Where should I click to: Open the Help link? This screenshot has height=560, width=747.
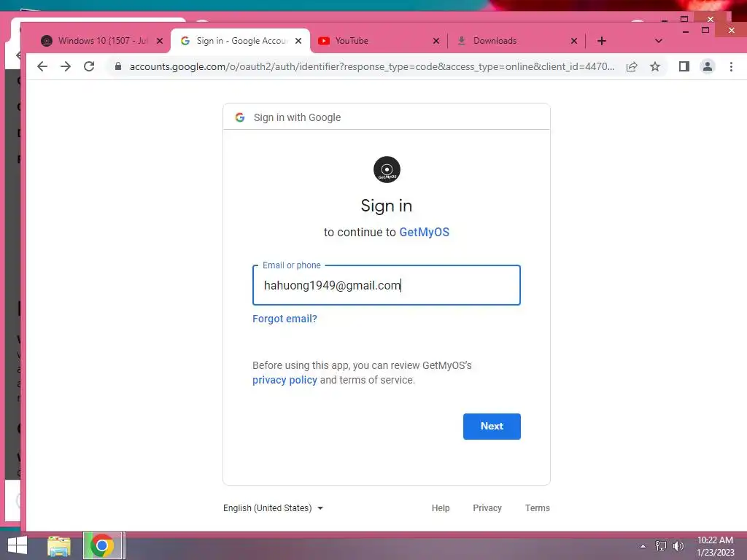[441, 508]
